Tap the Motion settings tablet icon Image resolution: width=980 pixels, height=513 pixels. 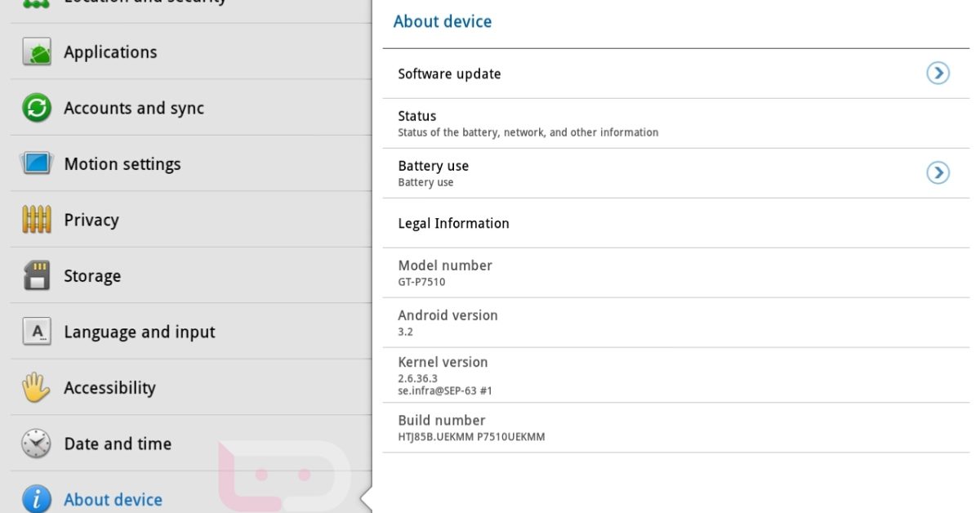click(37, 163)
